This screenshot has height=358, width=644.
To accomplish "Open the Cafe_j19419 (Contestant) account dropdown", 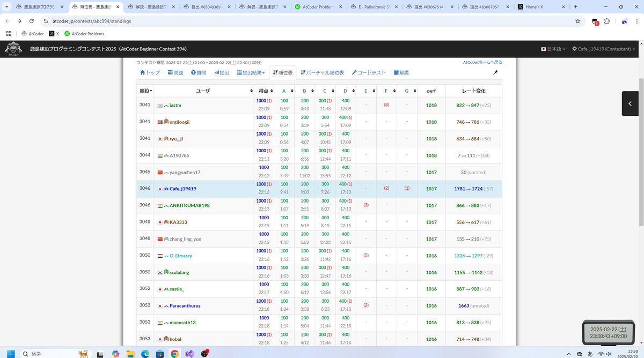I will [604, 49].
